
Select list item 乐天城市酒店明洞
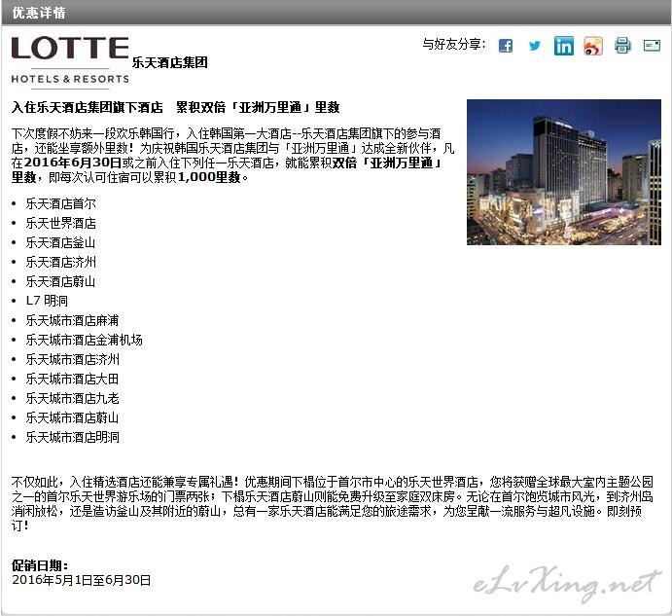tap(72, 437)
